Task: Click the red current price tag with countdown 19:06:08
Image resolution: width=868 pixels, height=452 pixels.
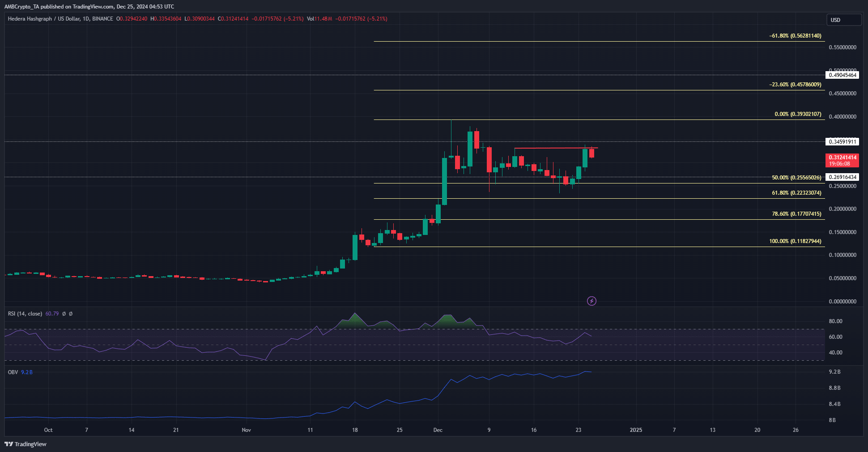Action: 842,160
